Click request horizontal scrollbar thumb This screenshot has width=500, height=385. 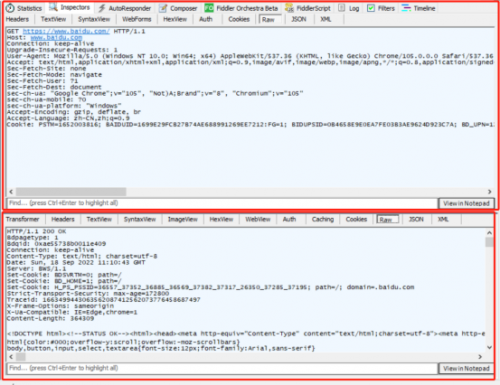tap(71, 192)
